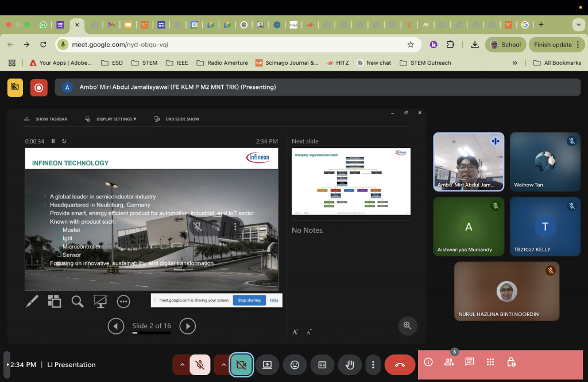Image resolution: width=588 pixels, height=382 pixels.
Task: Make the notes text larger
Action: (x=295, y=332)
